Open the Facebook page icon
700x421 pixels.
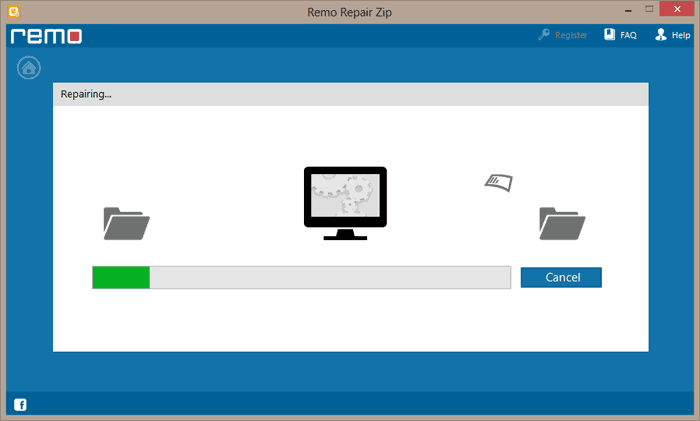tap(20, 404)
